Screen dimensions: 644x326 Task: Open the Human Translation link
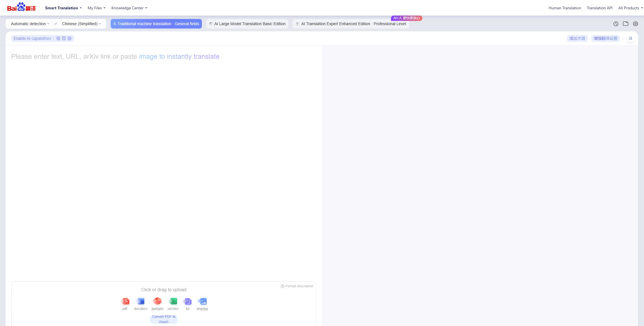tap(565, 8)
